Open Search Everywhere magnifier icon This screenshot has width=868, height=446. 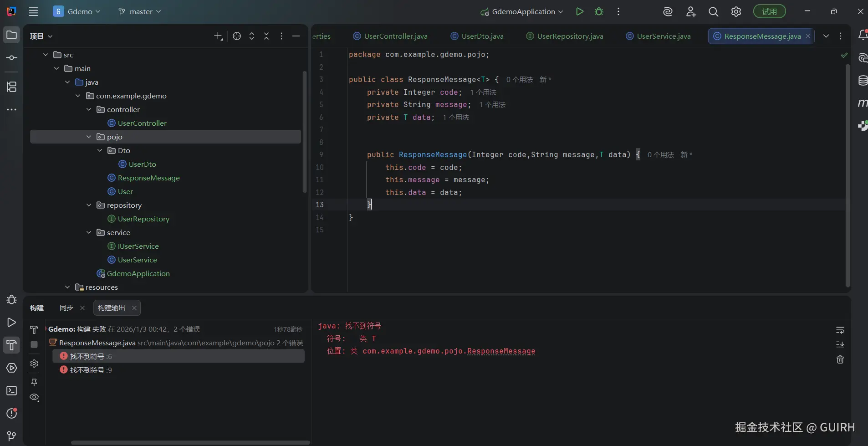pos(713,12)
